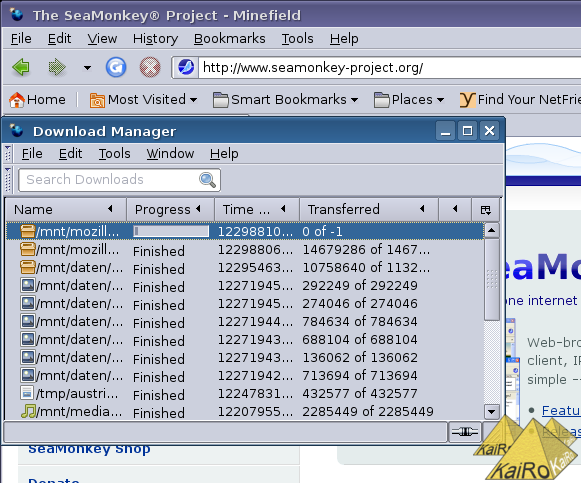Close the Download Manager window
The height and width of the screenshot is (483, 581).
(489, 130)
